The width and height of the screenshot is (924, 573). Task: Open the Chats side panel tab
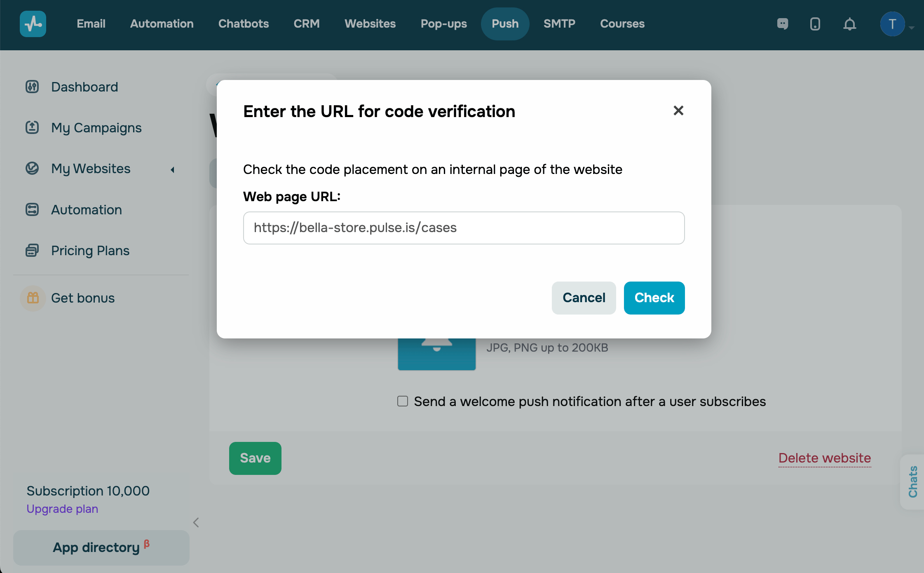pyautogui.click(x=912, y=481)
